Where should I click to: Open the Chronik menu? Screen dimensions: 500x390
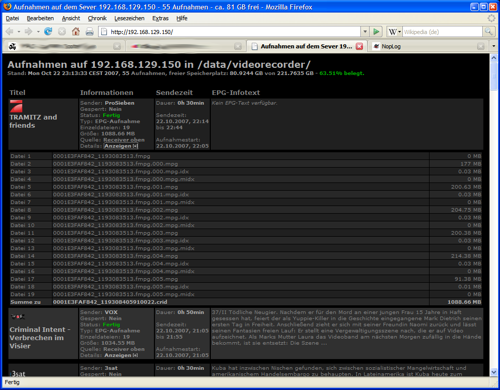(97, 18)
